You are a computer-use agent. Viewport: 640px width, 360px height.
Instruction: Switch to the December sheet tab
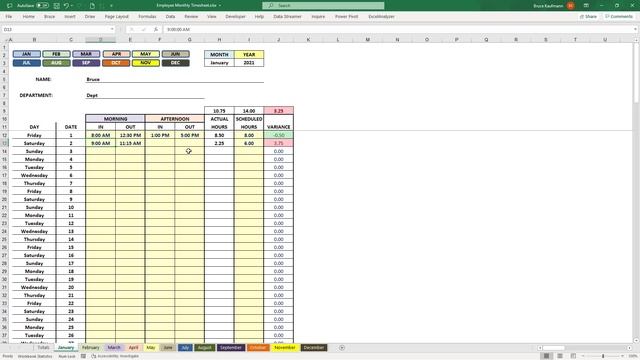click(314, 348)
